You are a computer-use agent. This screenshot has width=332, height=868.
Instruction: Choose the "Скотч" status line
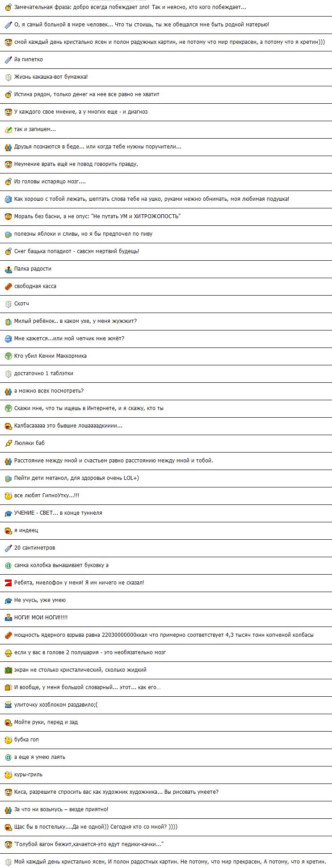click(21, 304)
